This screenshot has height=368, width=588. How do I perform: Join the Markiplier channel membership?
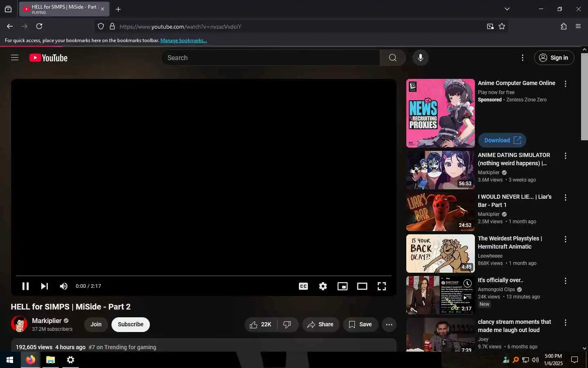[96, 324]
